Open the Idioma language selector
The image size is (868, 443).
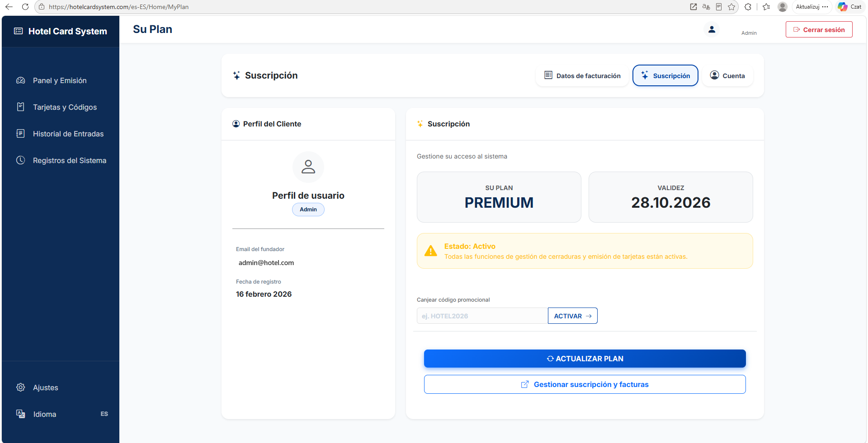[60, 414]
